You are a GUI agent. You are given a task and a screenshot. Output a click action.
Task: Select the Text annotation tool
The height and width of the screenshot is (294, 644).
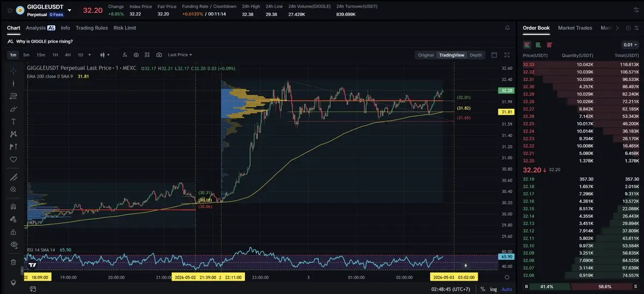(x=13, y=121)
